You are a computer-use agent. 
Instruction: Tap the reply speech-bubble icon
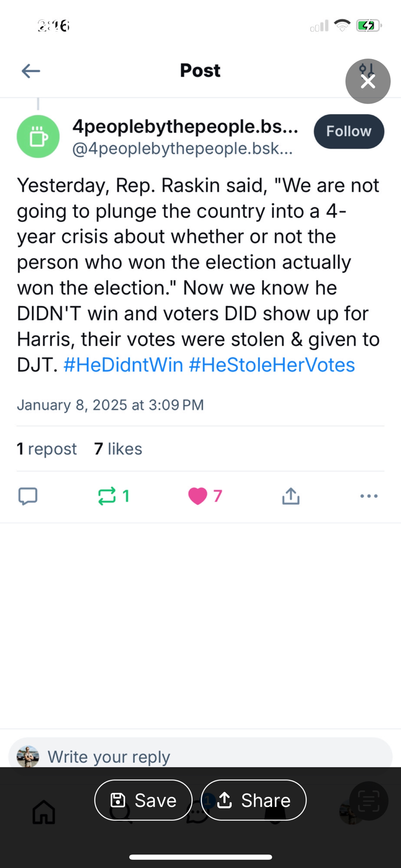coord(28,496)
